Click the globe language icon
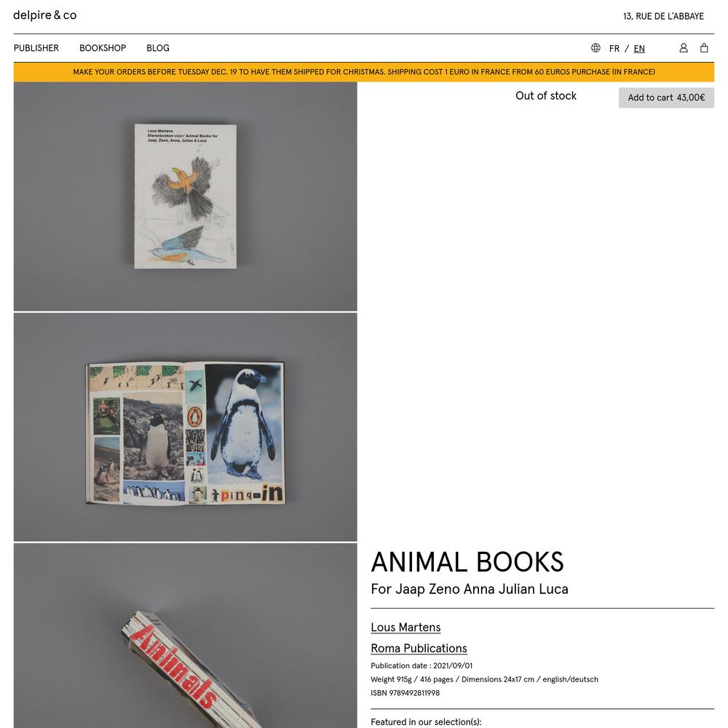The image size is (728, 728). pos(596,48)
